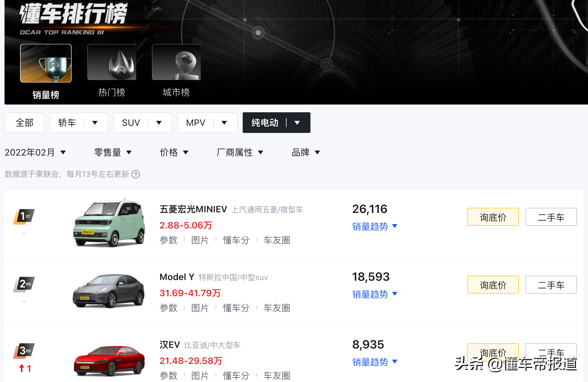Open 参数 for Model Y
588x382 pixels.
(168, 308)
